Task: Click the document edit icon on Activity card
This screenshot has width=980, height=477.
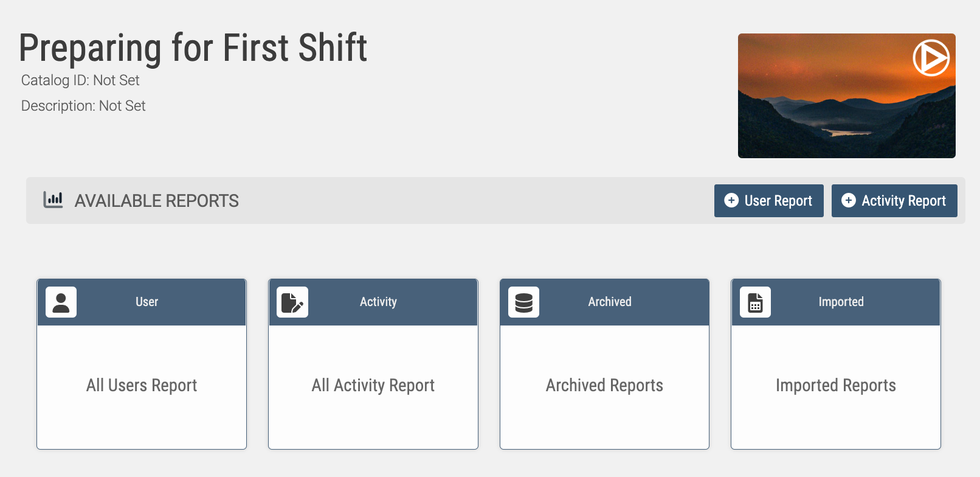Action: [x=292, y=302]
